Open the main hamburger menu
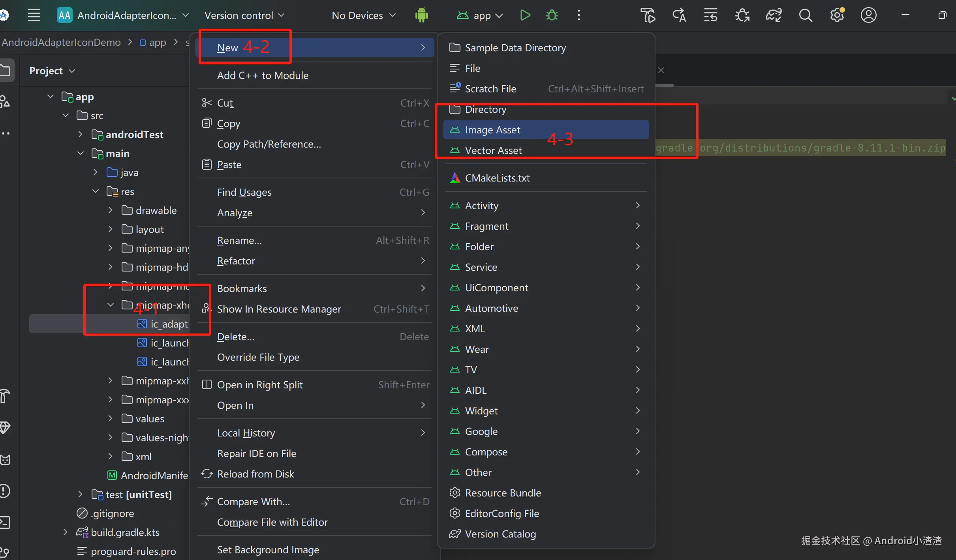Viewport: 956px width, 560px height. coord(34,15)
